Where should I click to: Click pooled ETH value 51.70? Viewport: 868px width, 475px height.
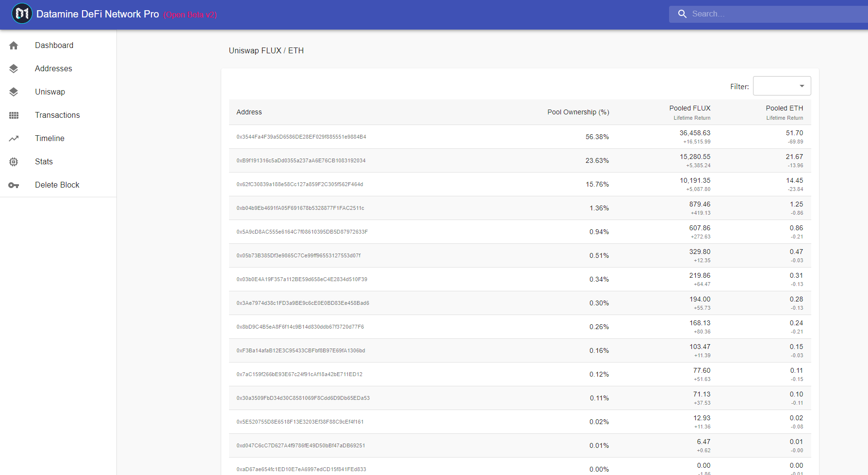[794, 133]
